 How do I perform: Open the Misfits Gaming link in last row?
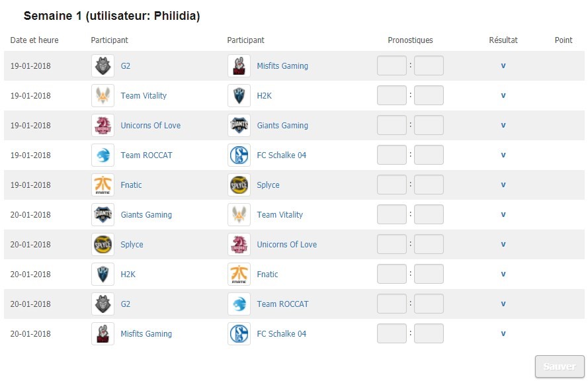(x=146, y=334)
